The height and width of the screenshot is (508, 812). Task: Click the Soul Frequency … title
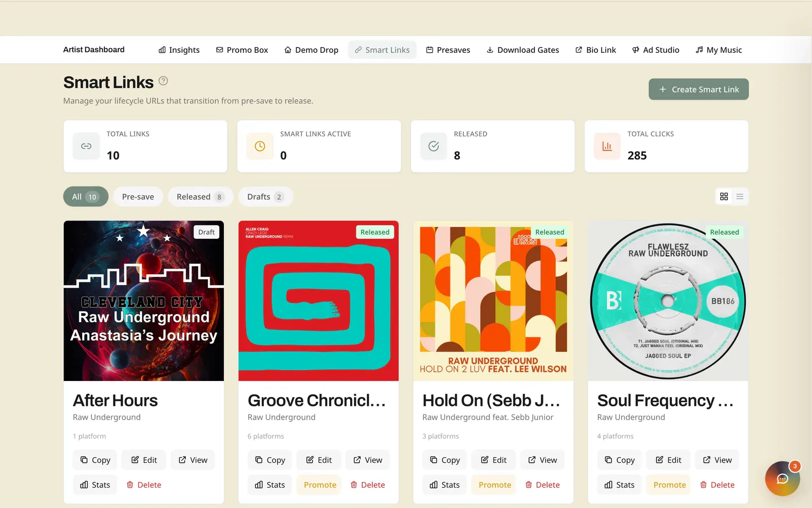coord(665,400)
